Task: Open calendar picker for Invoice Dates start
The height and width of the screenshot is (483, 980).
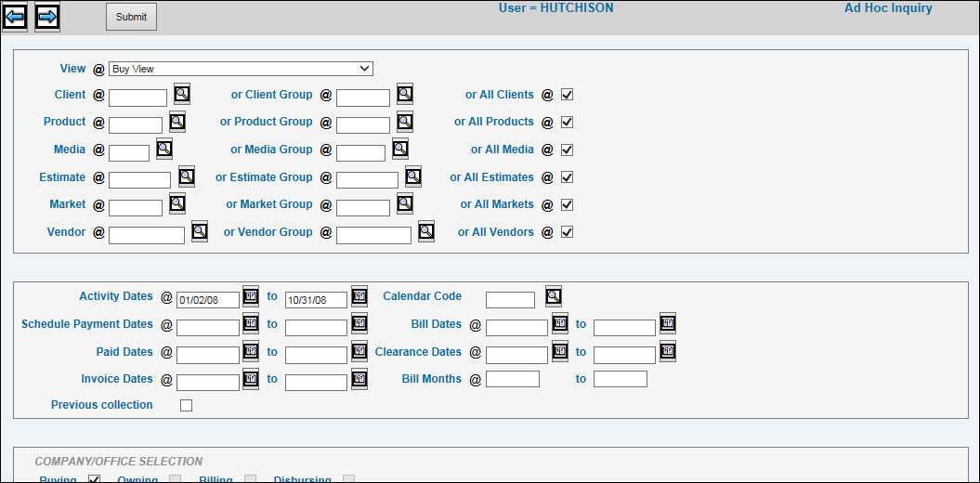Action: (x=251, y=379)
